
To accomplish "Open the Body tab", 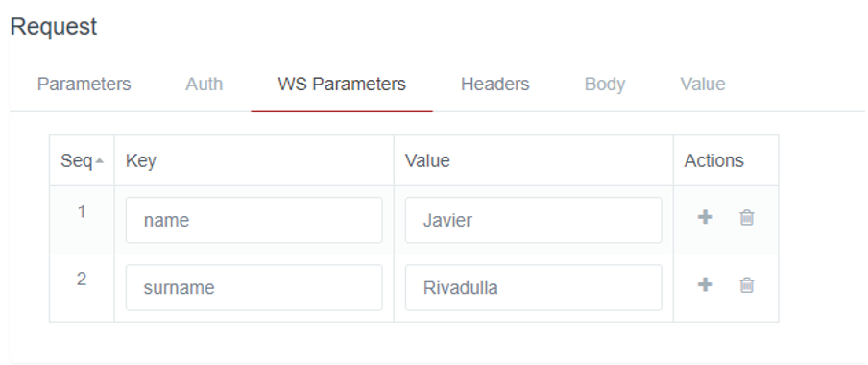I will click(605, 85).
